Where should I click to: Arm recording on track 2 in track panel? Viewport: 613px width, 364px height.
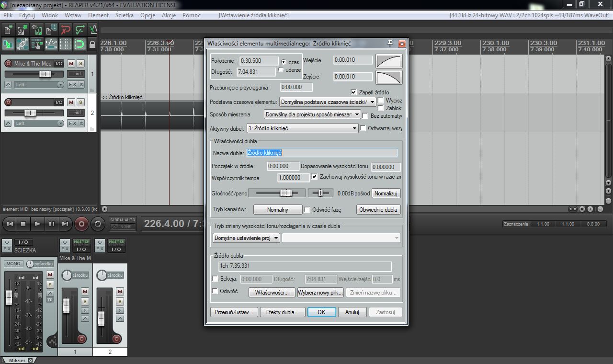coord(8,102)
